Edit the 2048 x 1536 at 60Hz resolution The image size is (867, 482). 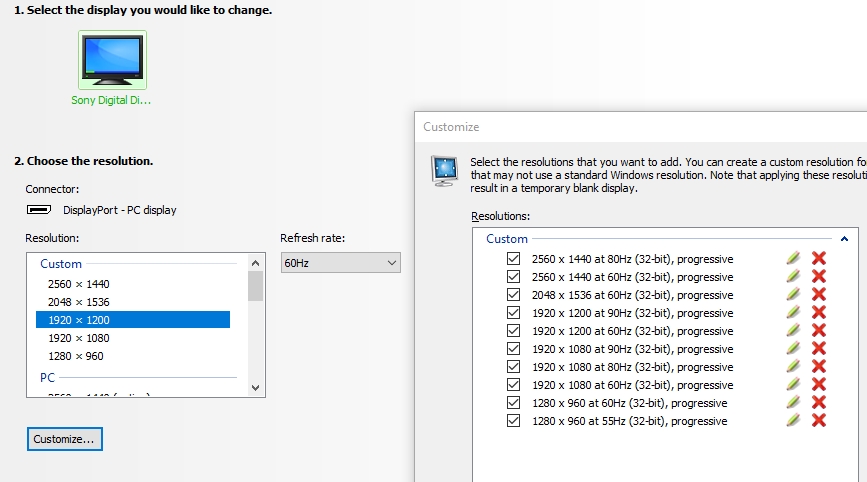793,294
